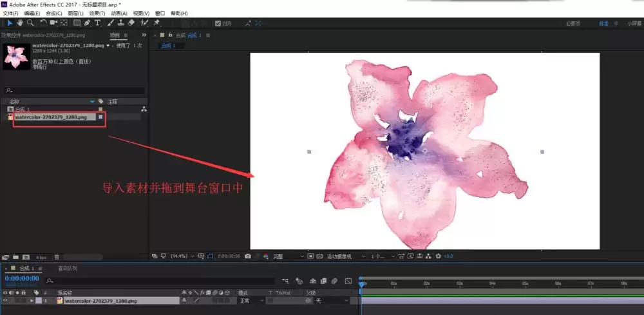The height and width of the screenshot is (315, 644).
Task: Select the Horizontal Type tool
Action: [x=97, y=23]
